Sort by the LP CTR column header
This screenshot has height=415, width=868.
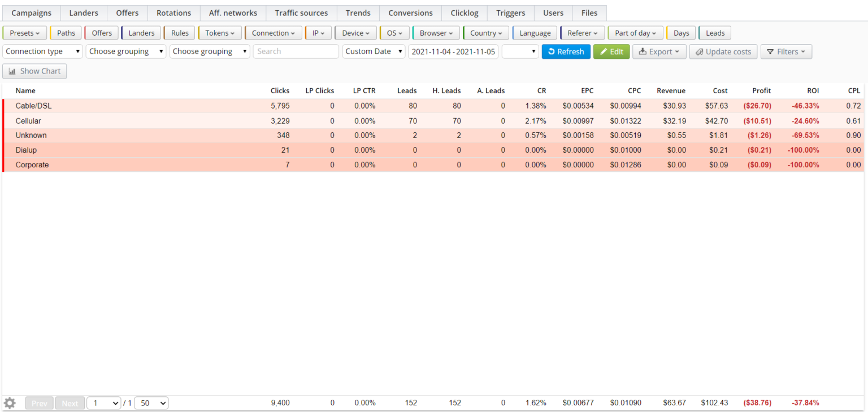(x=364, y=90)
